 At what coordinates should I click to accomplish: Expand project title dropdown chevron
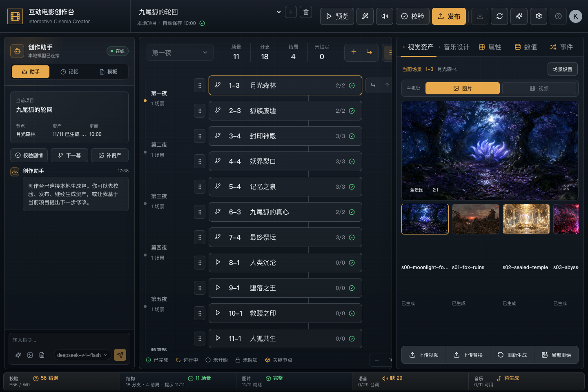(279, 12)
